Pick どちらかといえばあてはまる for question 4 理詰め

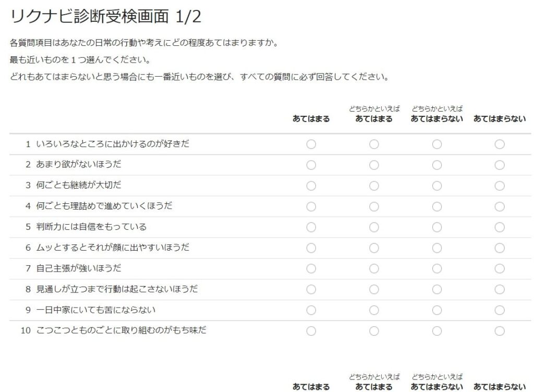pyautogui.click(x=374, y=206)
